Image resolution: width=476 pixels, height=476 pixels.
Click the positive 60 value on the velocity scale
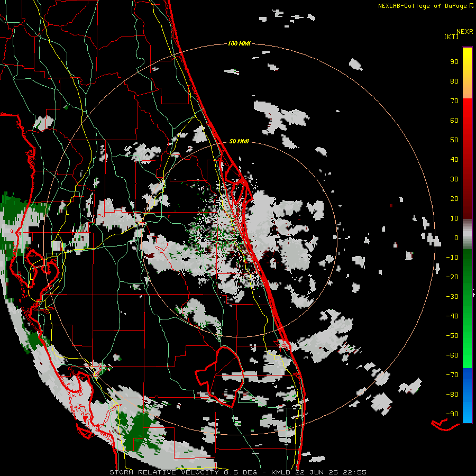coord(454,120)
